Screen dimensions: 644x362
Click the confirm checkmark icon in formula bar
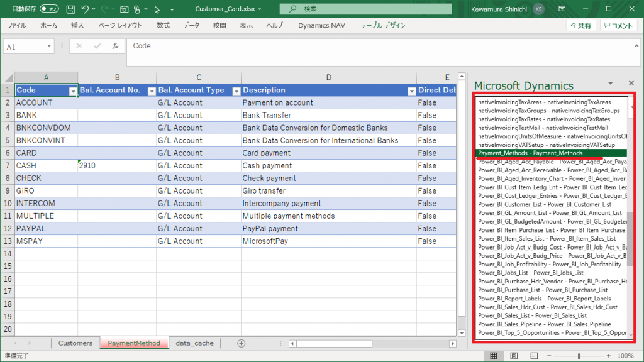click(97, 46)
